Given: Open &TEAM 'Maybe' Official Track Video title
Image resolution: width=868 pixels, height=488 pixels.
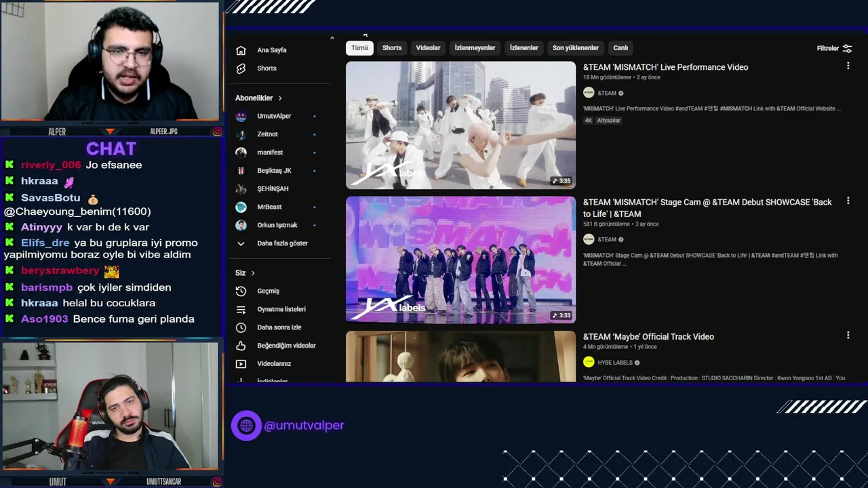Looking at the screenshot, I should coord(648,337).
